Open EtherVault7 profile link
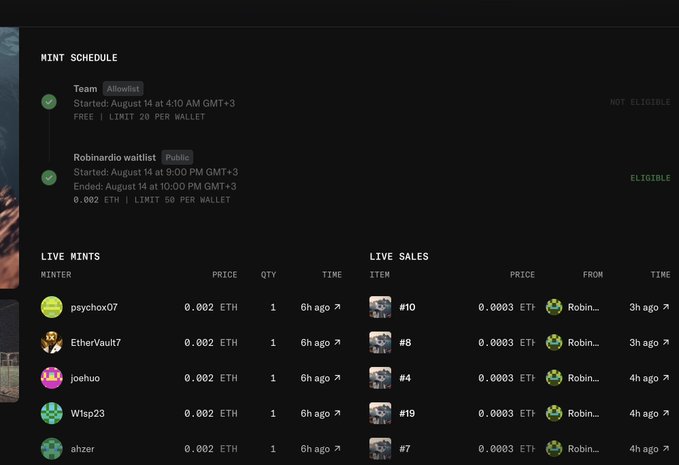The width and height of the screenshot is (679, 465). (96, 342)
